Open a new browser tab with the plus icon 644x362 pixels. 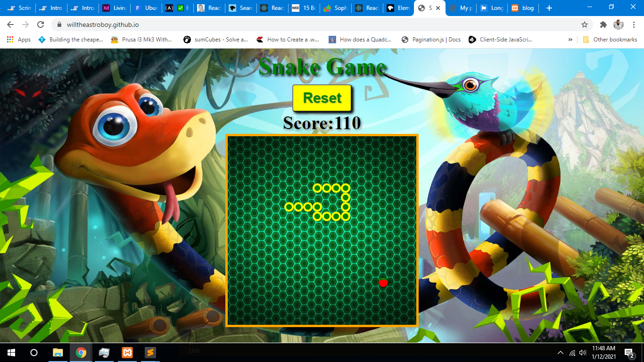(x=548, y=8)
